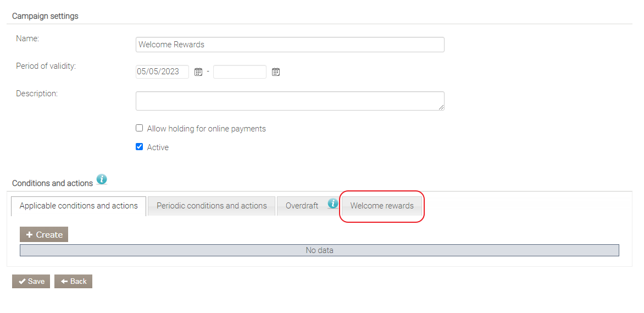
Task: Click the info icon next to Overdraft
Action: [332, 204]
